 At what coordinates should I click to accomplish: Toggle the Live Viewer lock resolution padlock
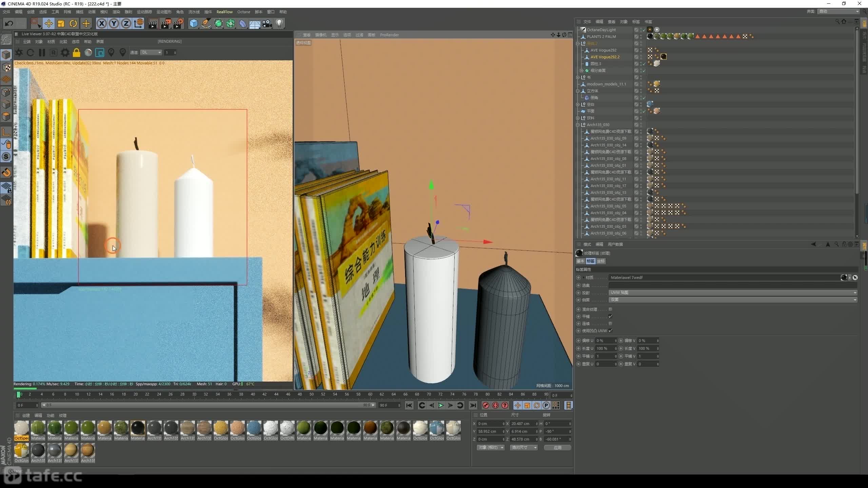[77, 53]
